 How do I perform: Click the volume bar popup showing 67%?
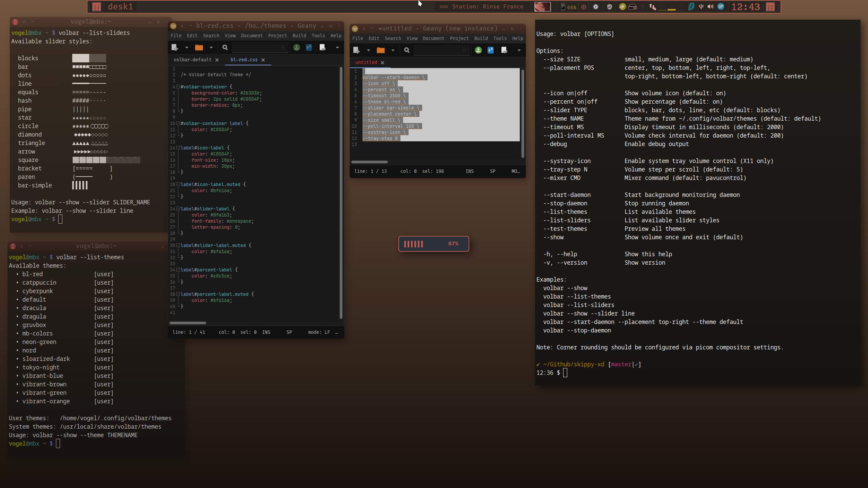pyautogui.click(x=433, y=244)
